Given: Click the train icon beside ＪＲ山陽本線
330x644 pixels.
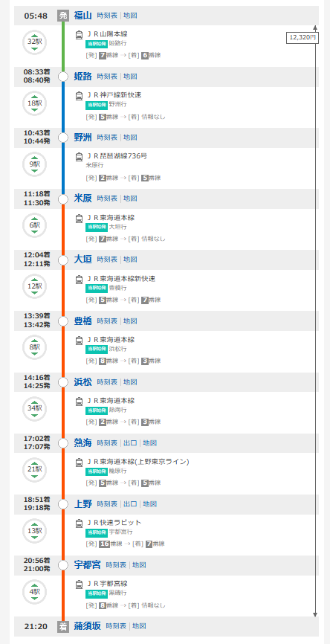Looking at the screenshot, I should click(x=80, y=35).
